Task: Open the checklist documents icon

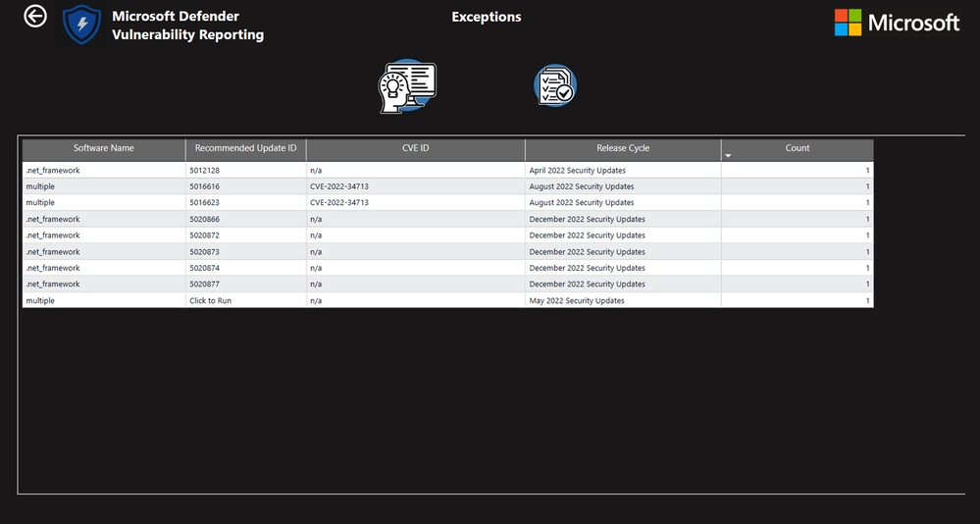Action: click(555, 85)
